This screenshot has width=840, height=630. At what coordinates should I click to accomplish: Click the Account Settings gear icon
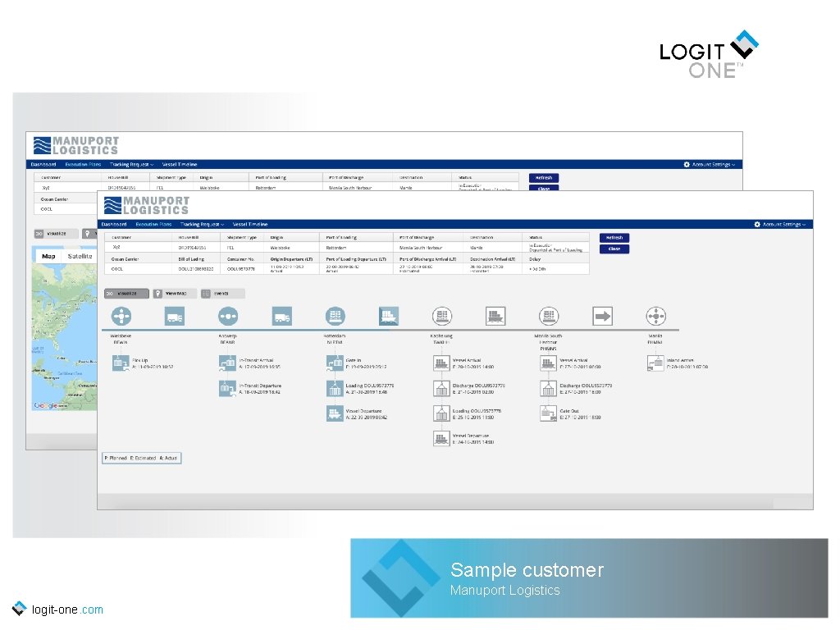pyautogui.click(x=756, y=224)
